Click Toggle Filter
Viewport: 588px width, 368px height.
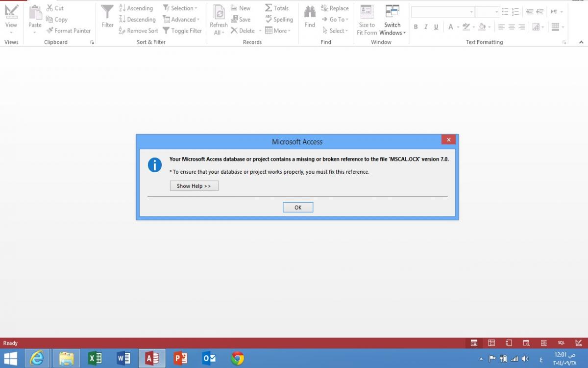[182, 31]
